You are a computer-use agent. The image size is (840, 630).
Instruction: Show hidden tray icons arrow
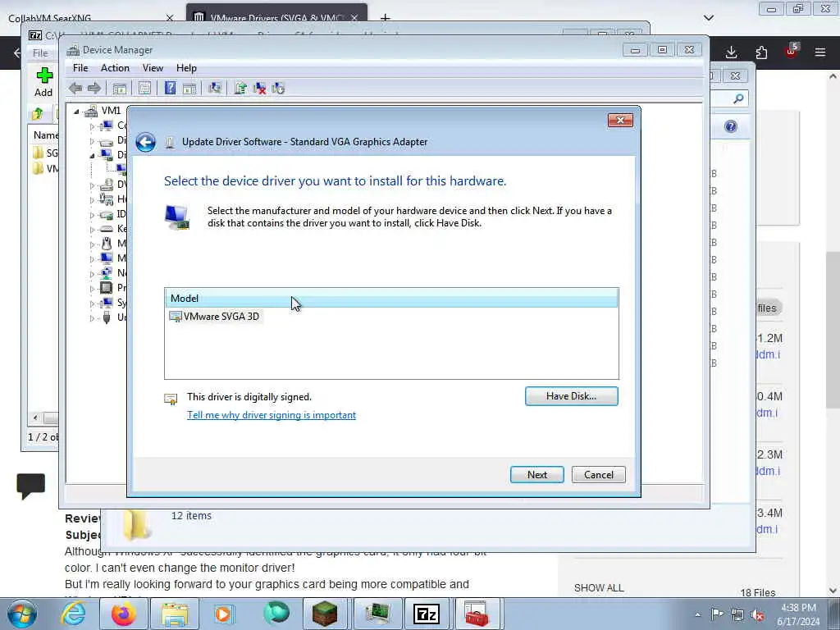[x=697, y=615]
